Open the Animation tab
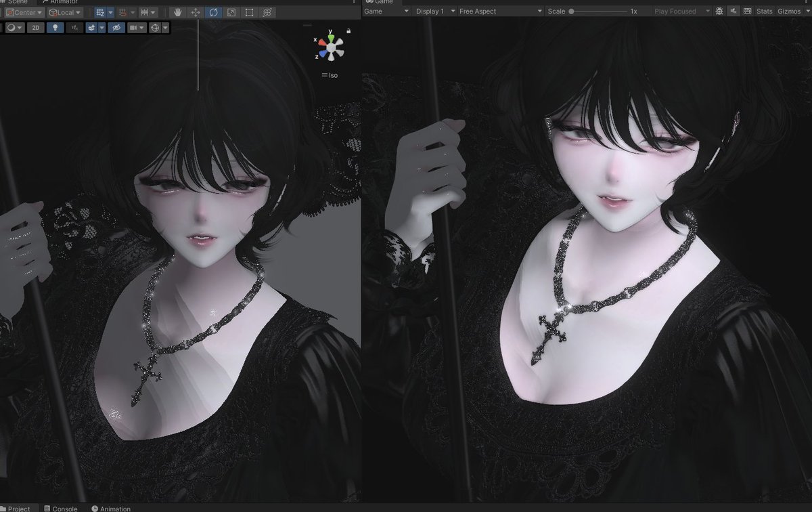The width and height of the screenshot is (812, 512). point(111,509)
